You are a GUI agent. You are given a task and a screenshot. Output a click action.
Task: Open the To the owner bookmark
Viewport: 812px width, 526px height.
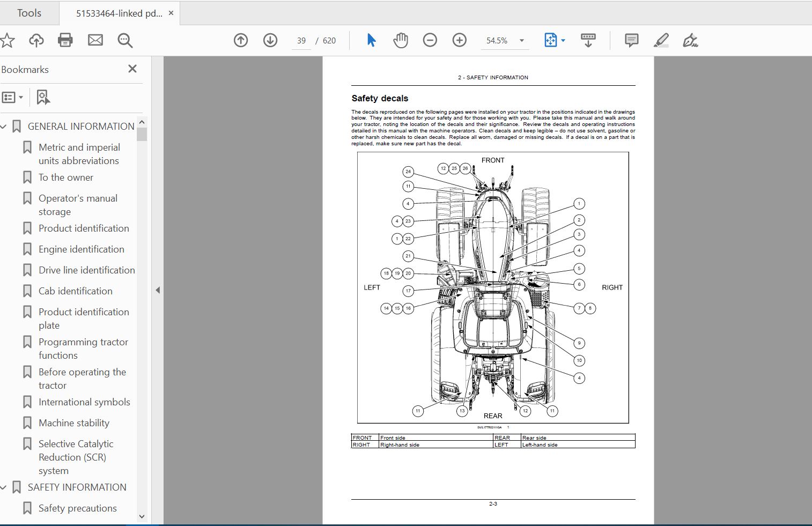pyautogui.click(x=66, y=177)
